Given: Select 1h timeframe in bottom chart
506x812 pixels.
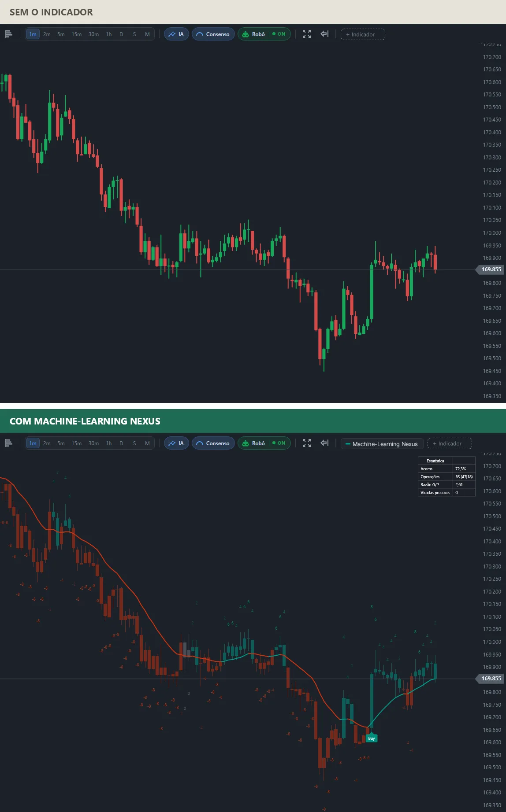Looking at the screenshot, I should click(x=109, y=443).
